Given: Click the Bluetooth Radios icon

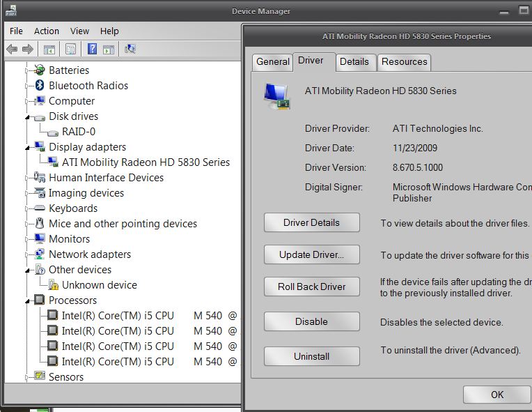Looking at the screenshot, I should pyautogui.click(x=40, y=85).
